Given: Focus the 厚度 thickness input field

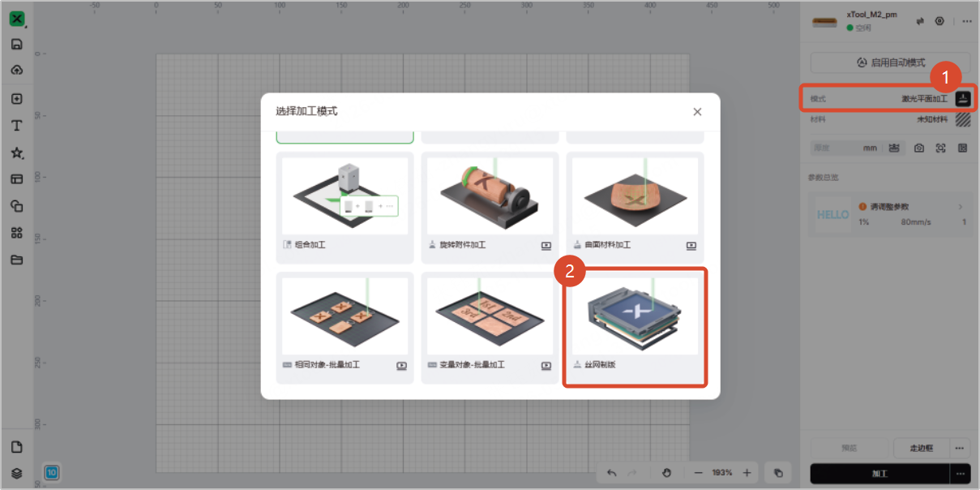Looking at the screenshot, I should [845, 148].
